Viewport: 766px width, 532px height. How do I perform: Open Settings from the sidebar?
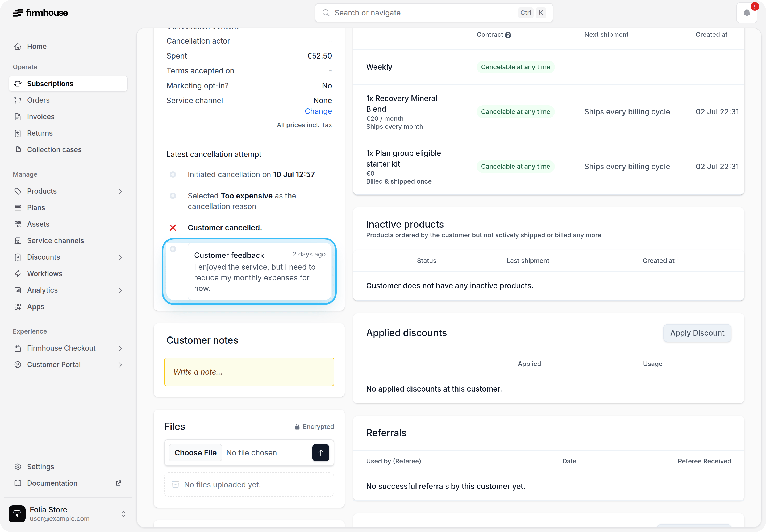click(68, 467)
